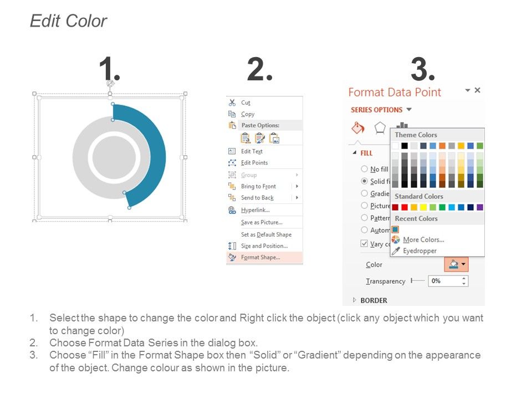Select the Series Options bar chart icon
532x399 pixels.
(x=402, y=125)
